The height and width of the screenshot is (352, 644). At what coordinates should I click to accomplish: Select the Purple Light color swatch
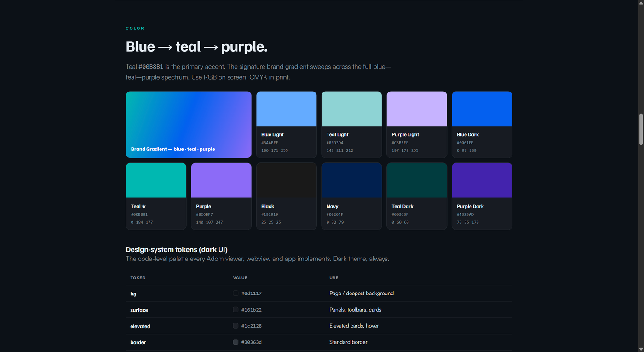pos(417,125)
